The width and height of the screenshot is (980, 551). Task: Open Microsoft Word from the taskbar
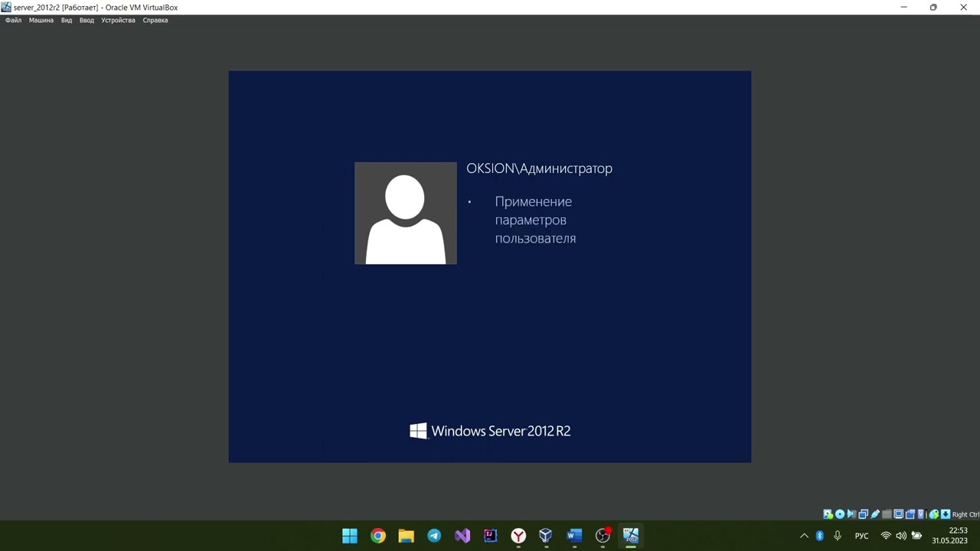pyautogui.click(x=574, y=536)
